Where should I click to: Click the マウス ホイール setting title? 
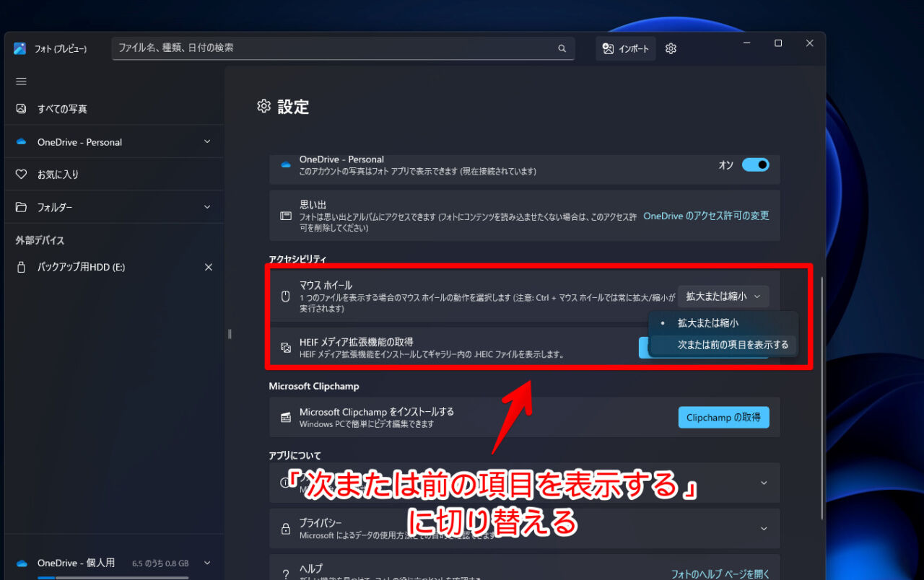[326, 286]
